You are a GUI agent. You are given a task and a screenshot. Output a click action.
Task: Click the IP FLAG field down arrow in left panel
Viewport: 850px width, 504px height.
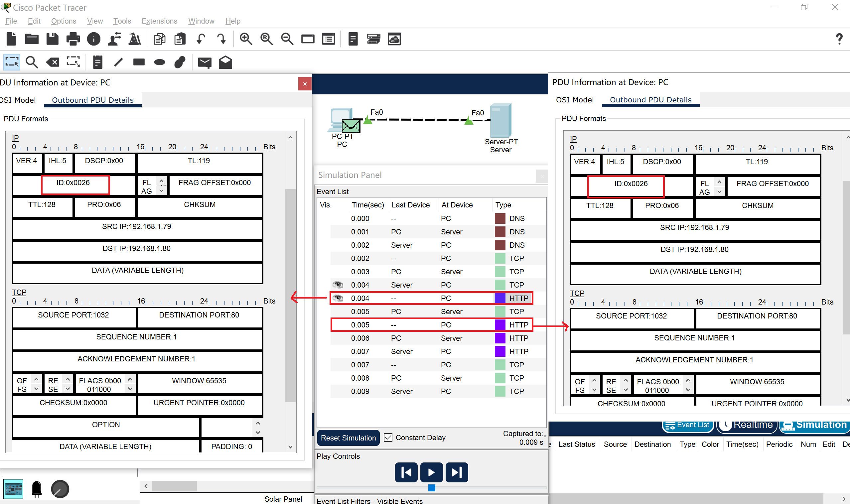pyautogui.click(x=161, y=190)
